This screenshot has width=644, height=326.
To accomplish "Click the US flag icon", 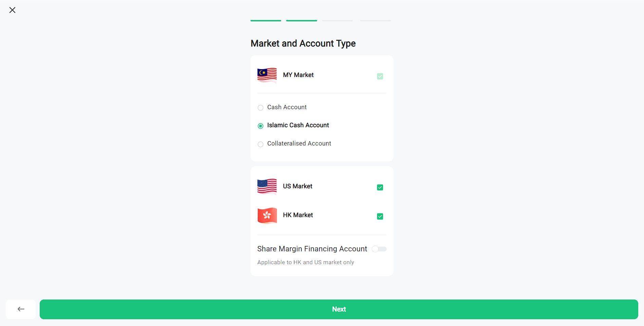I will tap(267, 187).
